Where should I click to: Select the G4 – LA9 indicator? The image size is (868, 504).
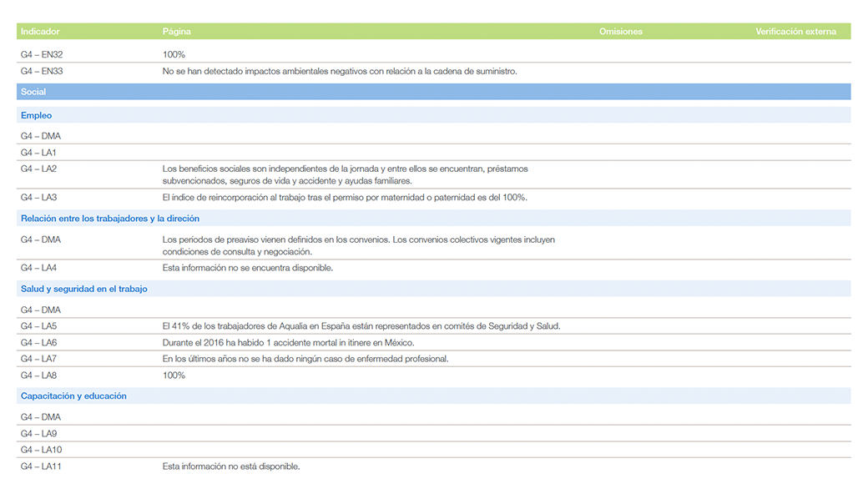point(38,434)
